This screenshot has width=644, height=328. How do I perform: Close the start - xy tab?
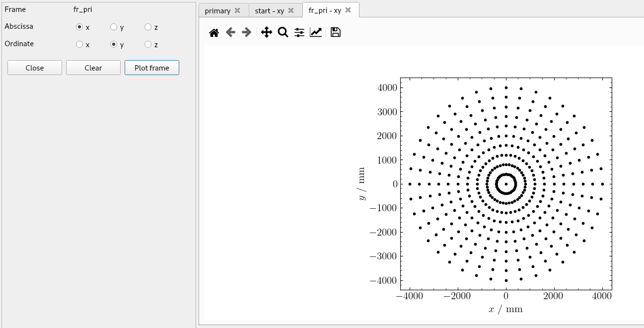pos(291,9)
